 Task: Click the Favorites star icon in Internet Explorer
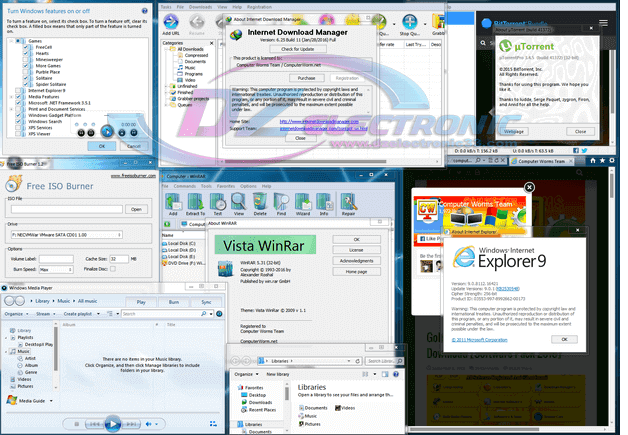(602, 161)
